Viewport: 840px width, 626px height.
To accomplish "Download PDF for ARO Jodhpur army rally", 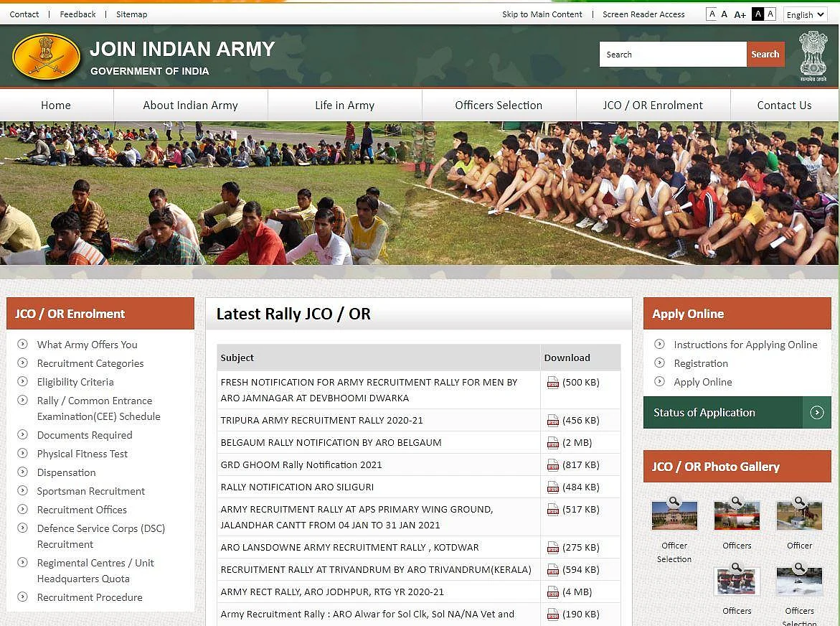I will click(x=552, y=592).
